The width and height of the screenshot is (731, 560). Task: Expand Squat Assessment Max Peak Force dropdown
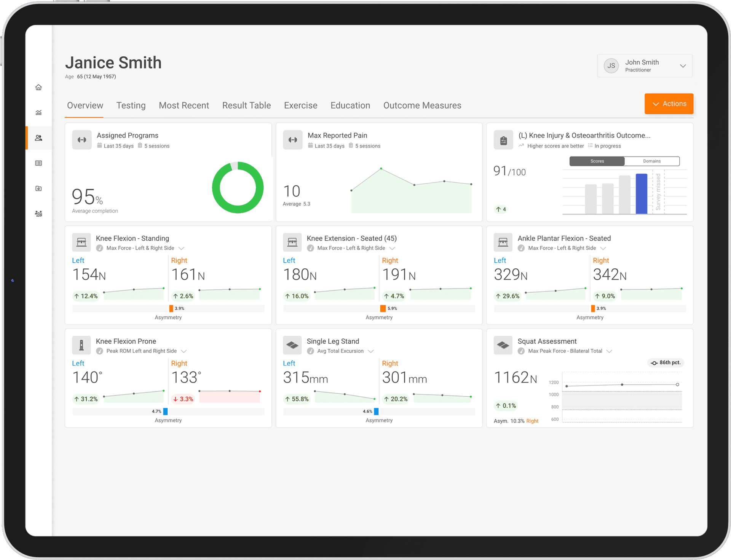tap(609, 351)
